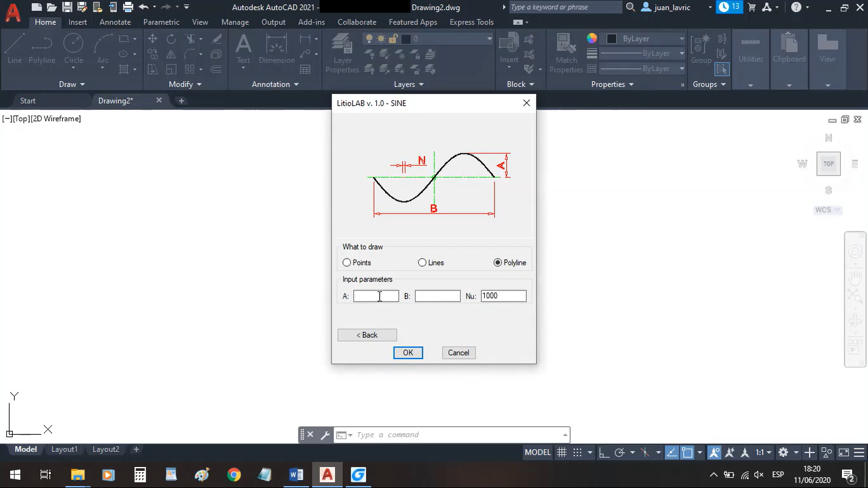Click the TOP face of the ViewCube
The image size is (868, 488).
coord(829,163)
